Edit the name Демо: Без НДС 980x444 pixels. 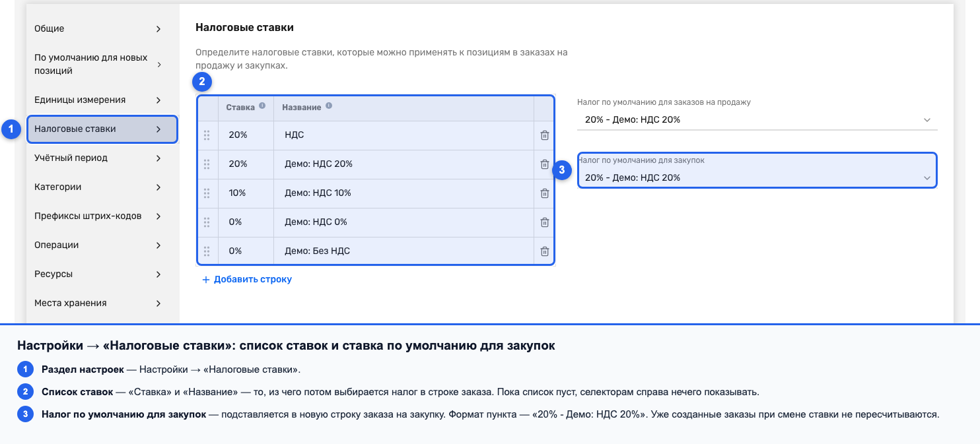pos(403,251)
